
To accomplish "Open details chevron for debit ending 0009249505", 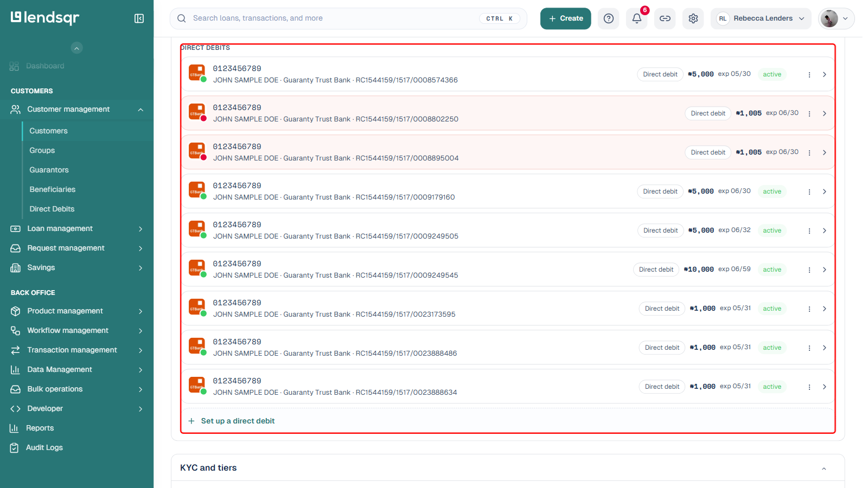I will point(824,231).
